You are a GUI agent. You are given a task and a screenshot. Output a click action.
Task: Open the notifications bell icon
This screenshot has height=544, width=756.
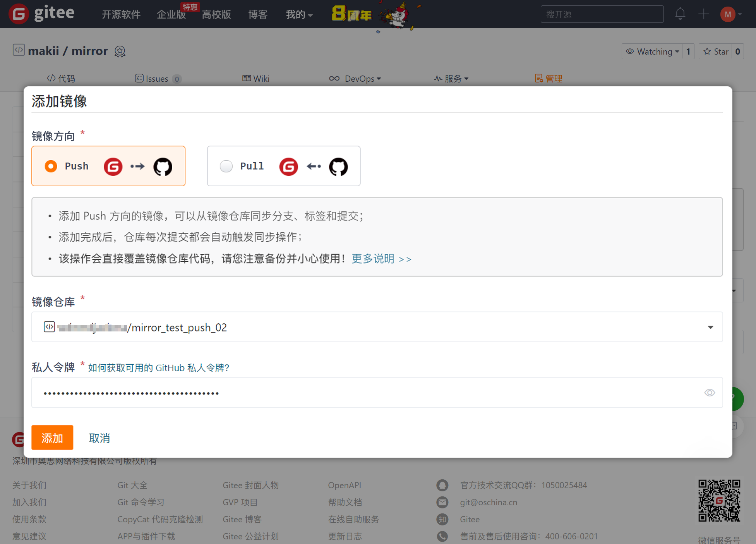coord(680,14)
